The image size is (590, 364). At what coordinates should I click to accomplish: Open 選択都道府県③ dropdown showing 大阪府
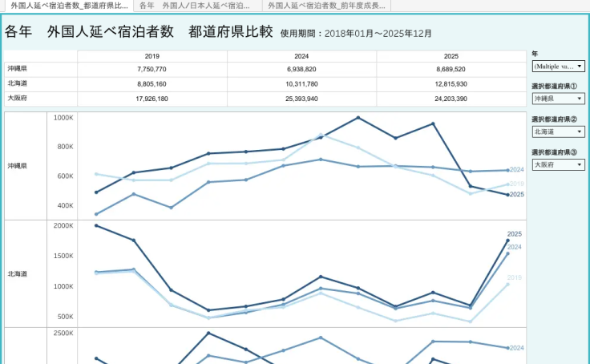[x=559, y=165]
